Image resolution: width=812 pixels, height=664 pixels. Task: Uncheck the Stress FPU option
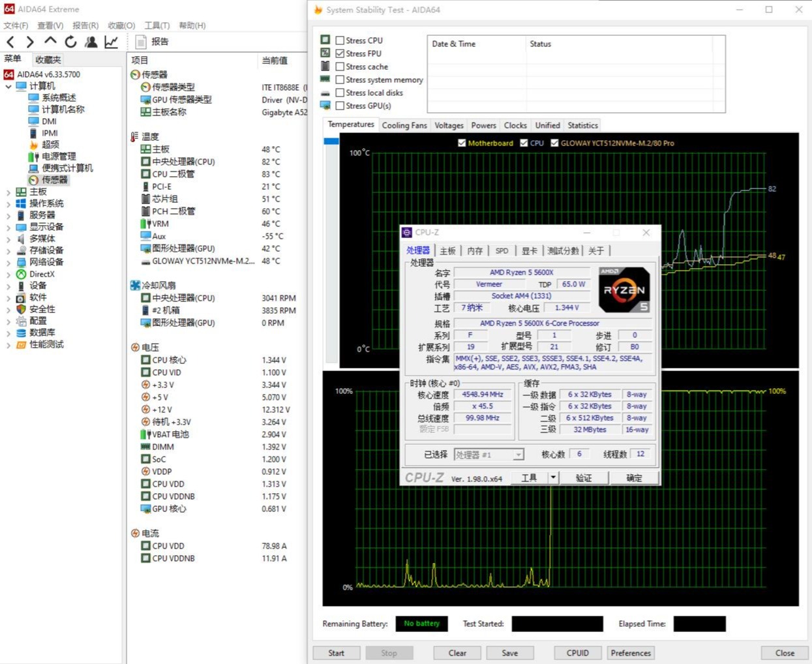340,53
